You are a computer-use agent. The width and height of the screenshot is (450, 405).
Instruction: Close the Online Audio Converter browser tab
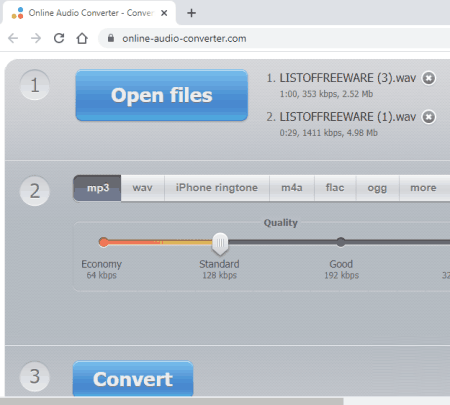click(x=164, y=13)
